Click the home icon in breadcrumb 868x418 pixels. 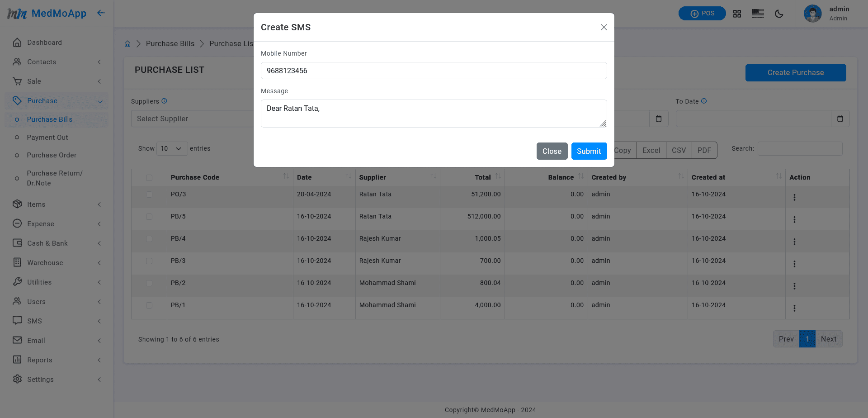tap(127, 44)
